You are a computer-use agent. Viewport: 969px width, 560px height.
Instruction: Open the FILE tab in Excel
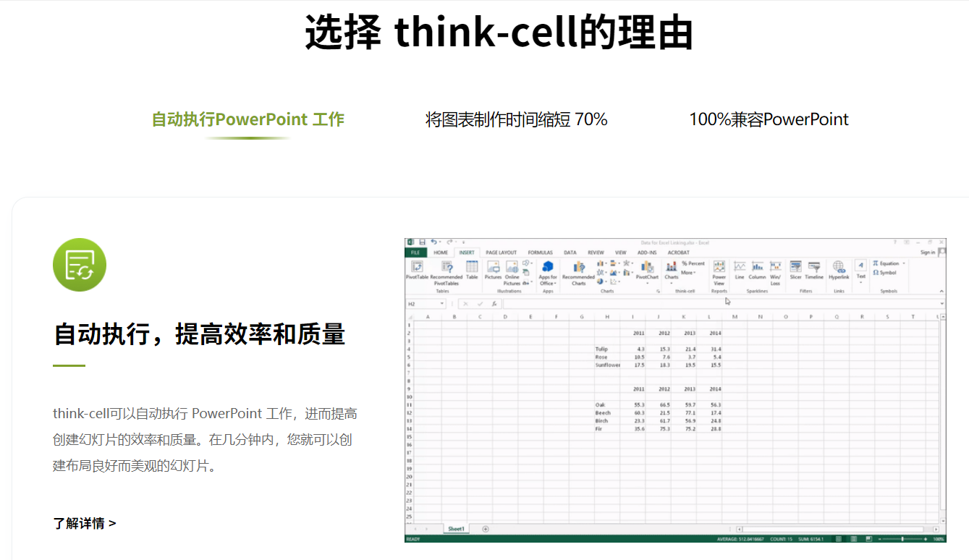[x=415, y=253]
